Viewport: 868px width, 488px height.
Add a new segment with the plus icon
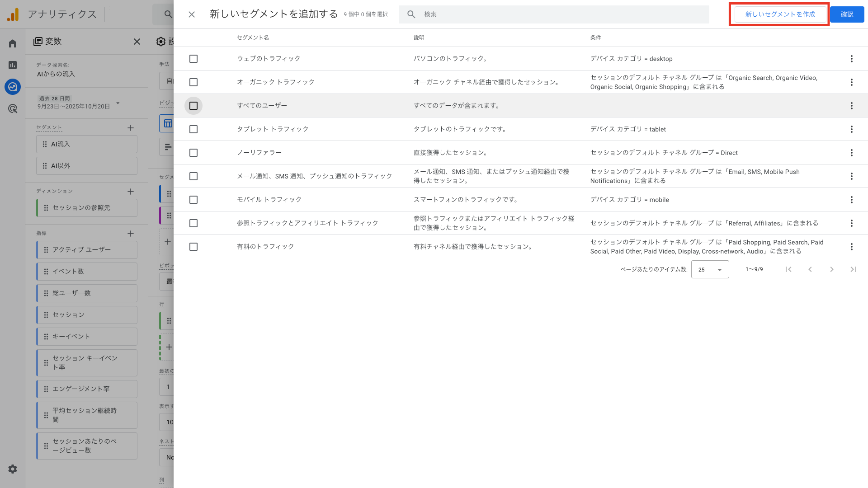click(x=131, y=128)
